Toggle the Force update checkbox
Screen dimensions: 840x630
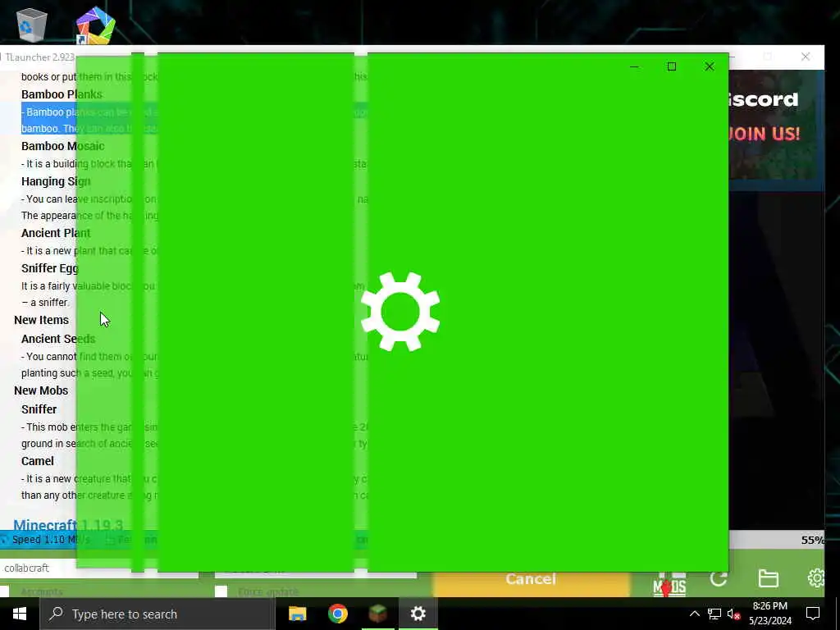(x=221, y=591)
